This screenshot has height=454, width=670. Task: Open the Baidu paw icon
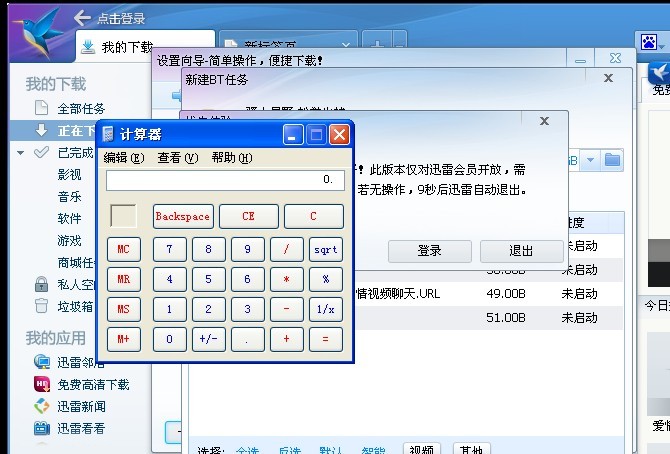649,42
